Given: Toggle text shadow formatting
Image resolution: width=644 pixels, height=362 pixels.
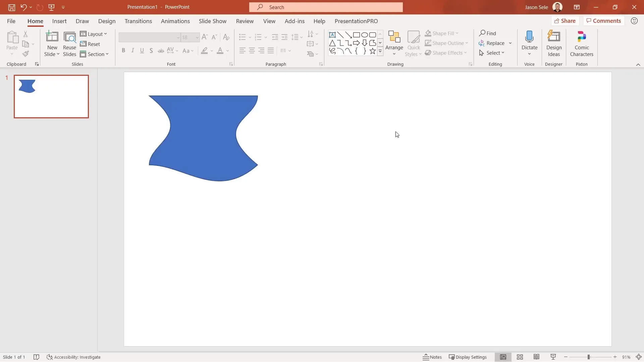Looking at the screenshot, I should [x=152, y=50].
